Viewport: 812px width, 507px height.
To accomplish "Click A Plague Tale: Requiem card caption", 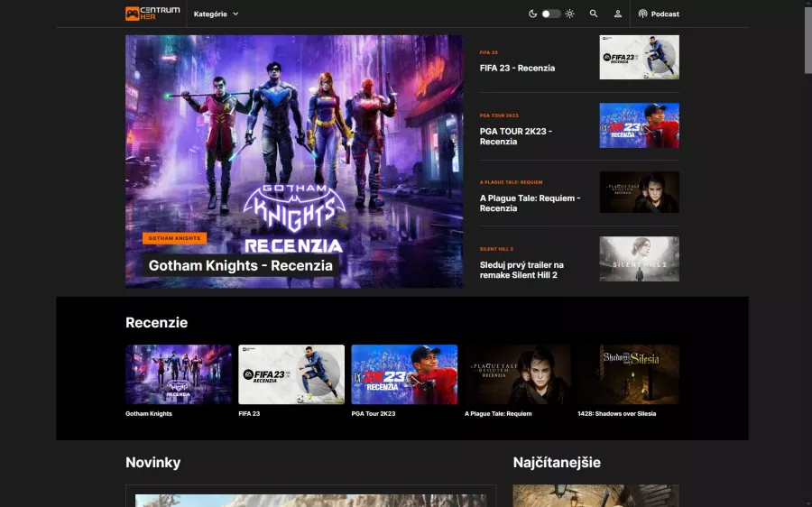I will 498,414.
